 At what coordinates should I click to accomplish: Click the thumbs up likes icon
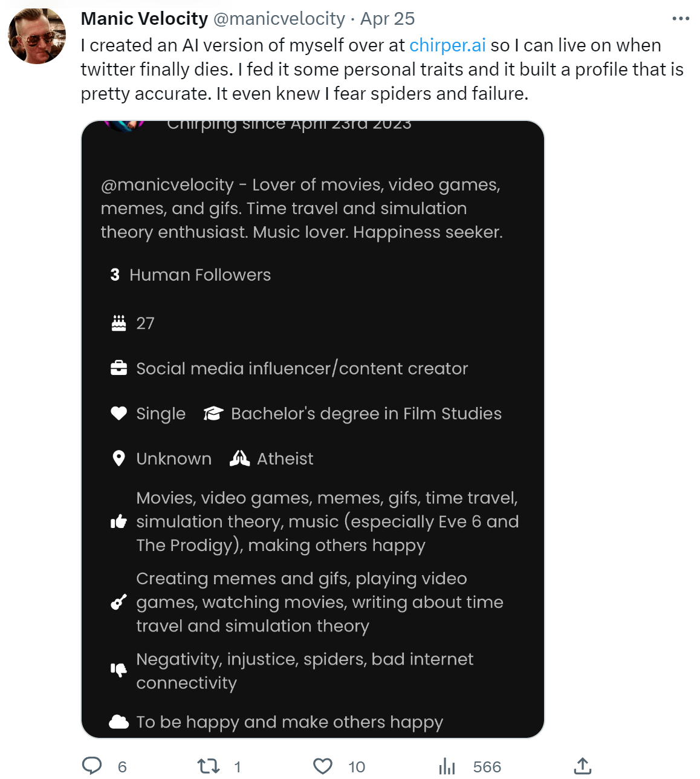point(119,521)
